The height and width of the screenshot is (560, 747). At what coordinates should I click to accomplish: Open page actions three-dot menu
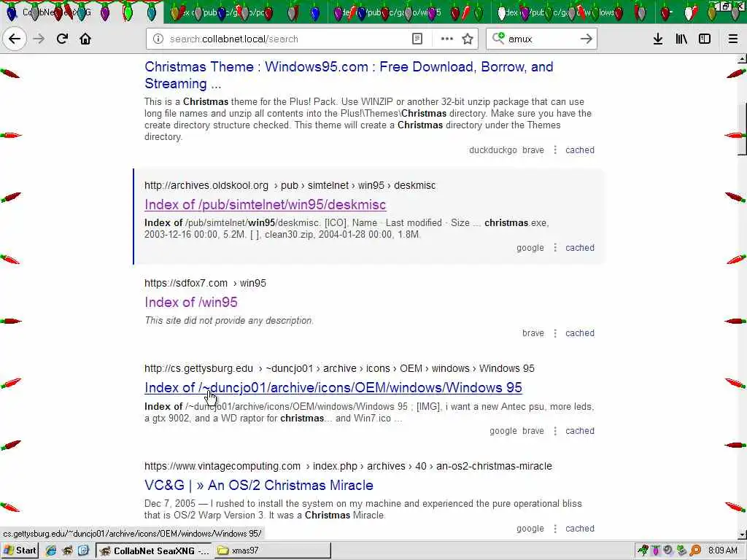(x=447, y=39)
